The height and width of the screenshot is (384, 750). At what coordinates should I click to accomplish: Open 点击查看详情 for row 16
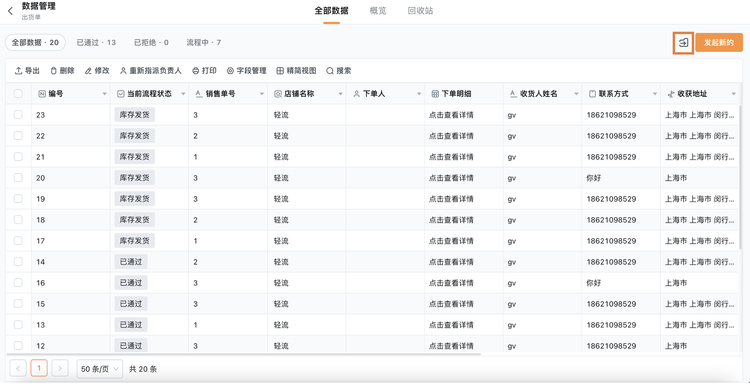pyautogui.click(x=451, y=283)
